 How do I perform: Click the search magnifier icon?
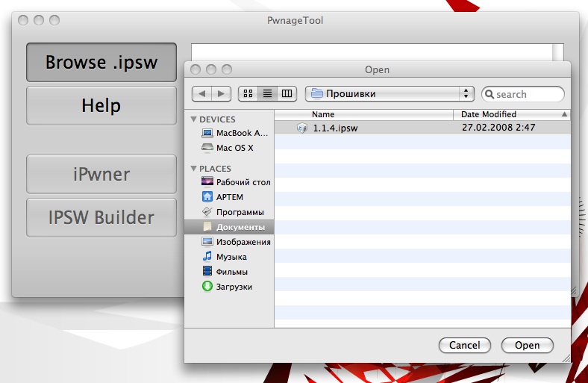[x=490, y=94]
